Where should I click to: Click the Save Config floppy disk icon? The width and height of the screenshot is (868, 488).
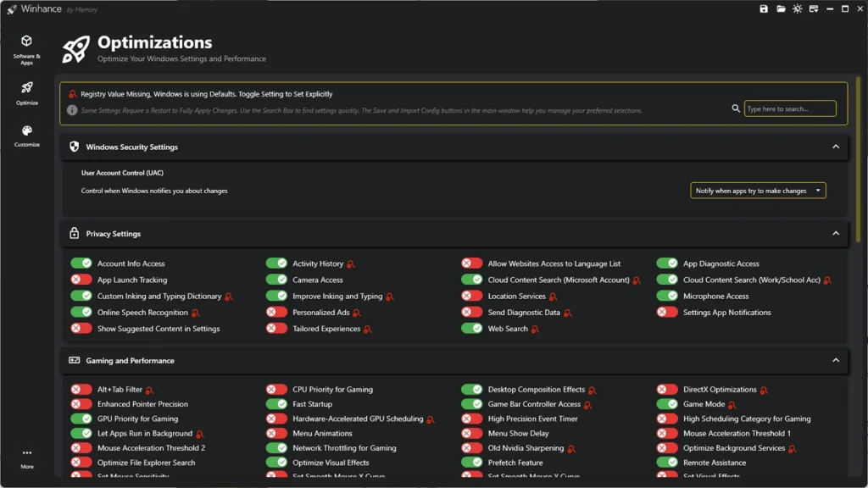pyautogui.click(x=764, y=8)
